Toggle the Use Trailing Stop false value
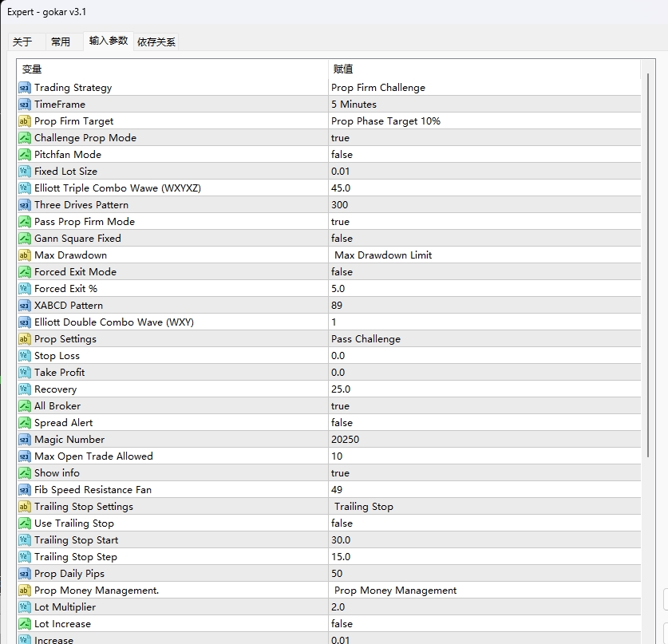668x644 pixels. [x=484, y=523]
